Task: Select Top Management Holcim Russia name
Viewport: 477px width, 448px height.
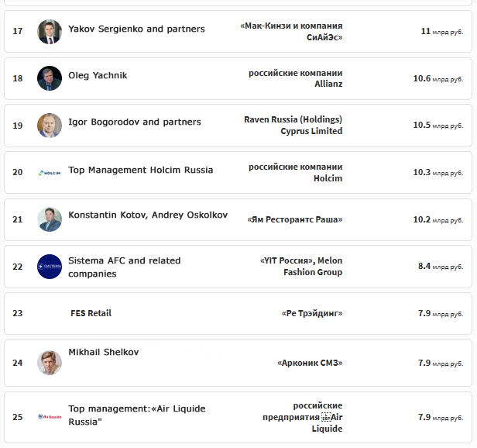Action: 141,170
